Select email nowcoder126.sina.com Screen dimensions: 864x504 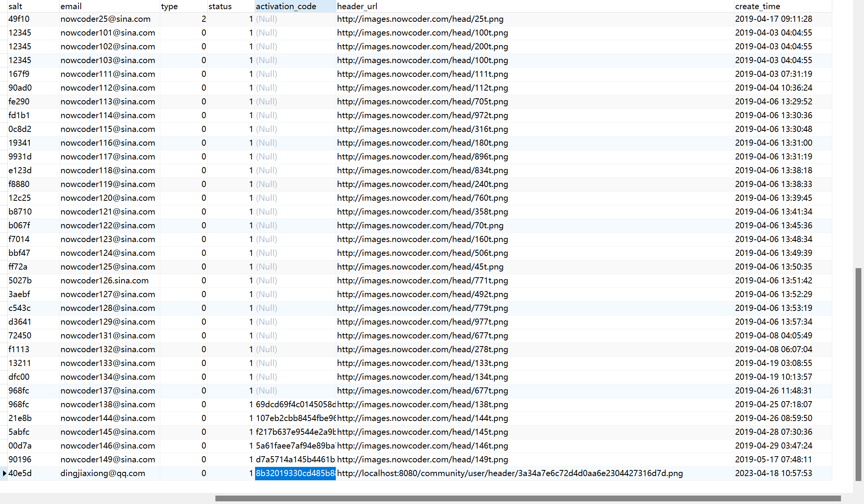click(x=109, y=281)
